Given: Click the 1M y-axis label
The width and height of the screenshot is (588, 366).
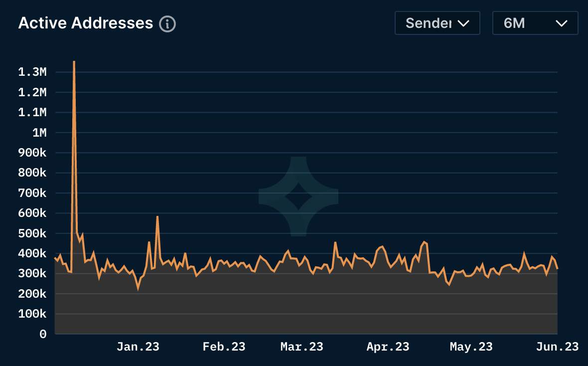Looking at the screenshot, I should coord(39,133).
